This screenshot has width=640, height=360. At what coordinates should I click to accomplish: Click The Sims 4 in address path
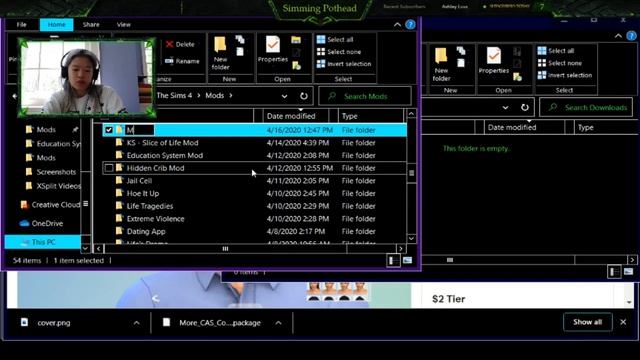coord(174,96)
